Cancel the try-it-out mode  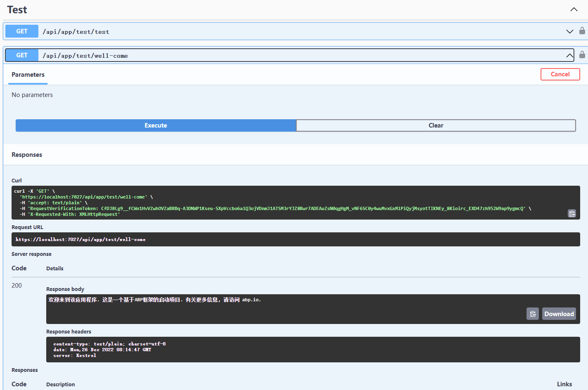click(560, 74)
